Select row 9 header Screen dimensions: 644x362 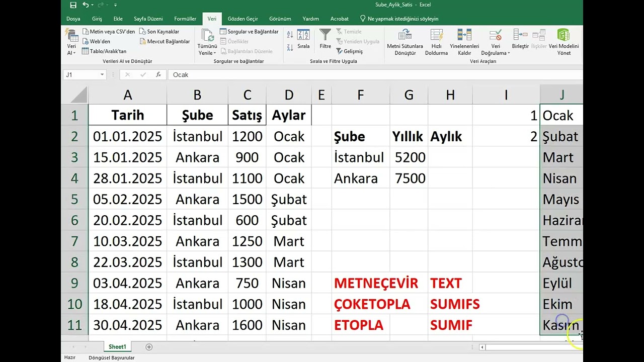click(x=74, y=283)
